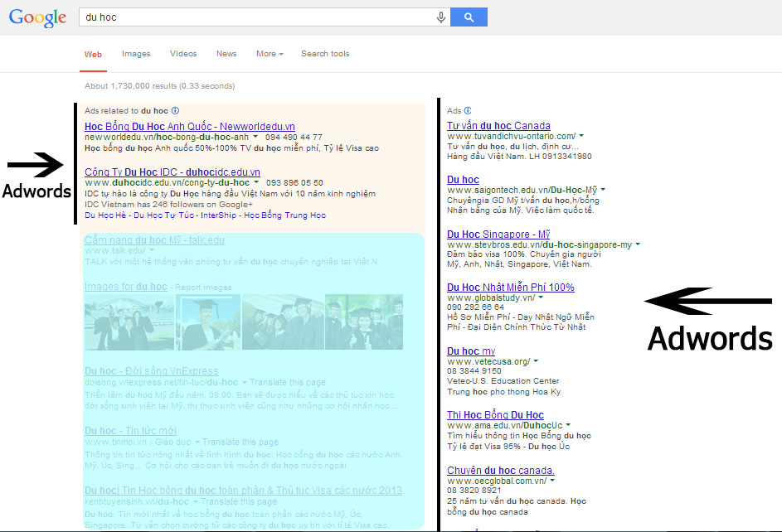This screenshot has height=532, width=782.
Task: Open result 'Cẩm nang du học Mỹ - talk.edu'
Action: click(154, 240)
